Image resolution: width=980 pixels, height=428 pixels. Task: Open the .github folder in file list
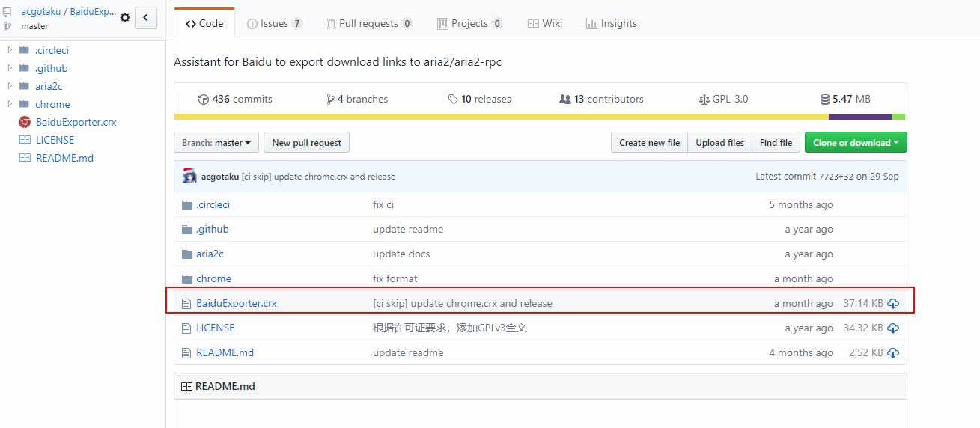click(x=213, y=229)
